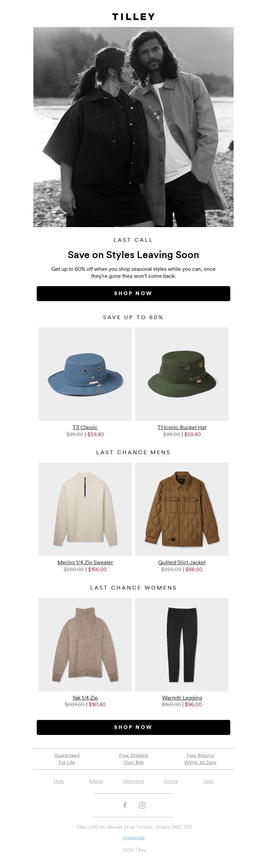Viewport: 267px width, 868px height.
Task: Open the blue T3 Classic hat image
Action: [85, 374]
